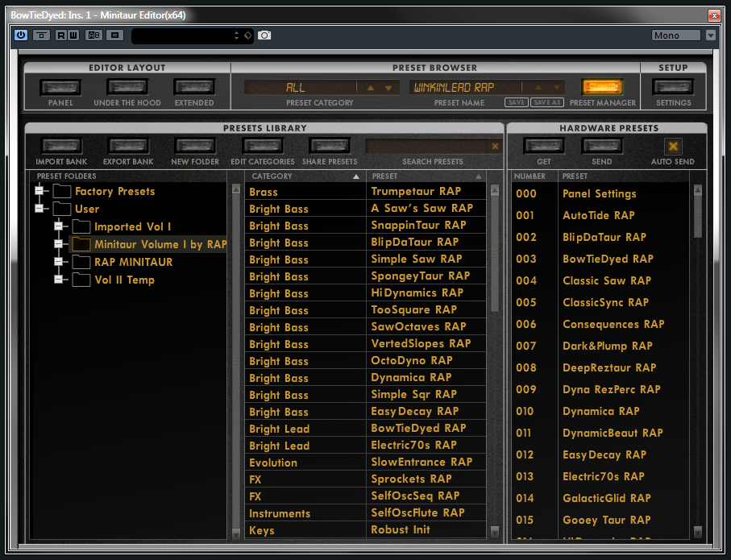
Task: Click the preset list scrollbar thumb
Action: click(x=495, y=254)
